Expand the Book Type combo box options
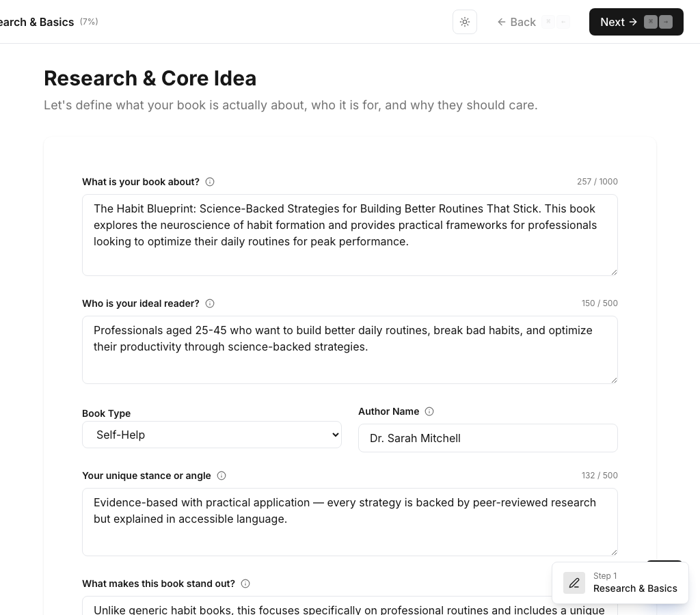 pyautogui.click(x=212, y=435)
